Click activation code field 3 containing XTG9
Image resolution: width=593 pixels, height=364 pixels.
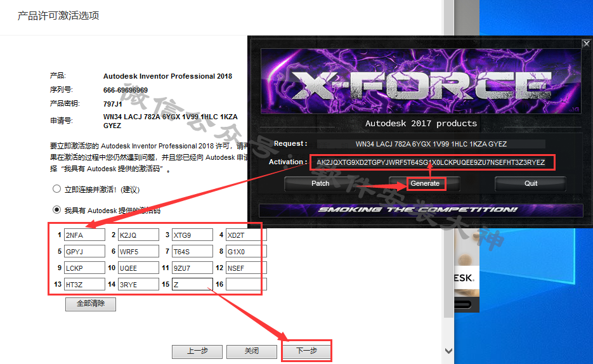(192, 235)
